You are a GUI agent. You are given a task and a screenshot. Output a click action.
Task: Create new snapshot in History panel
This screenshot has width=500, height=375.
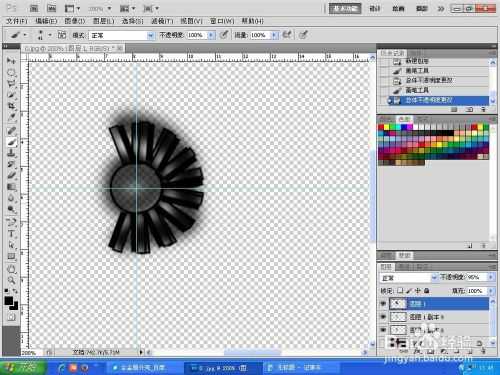coord(469,109)
